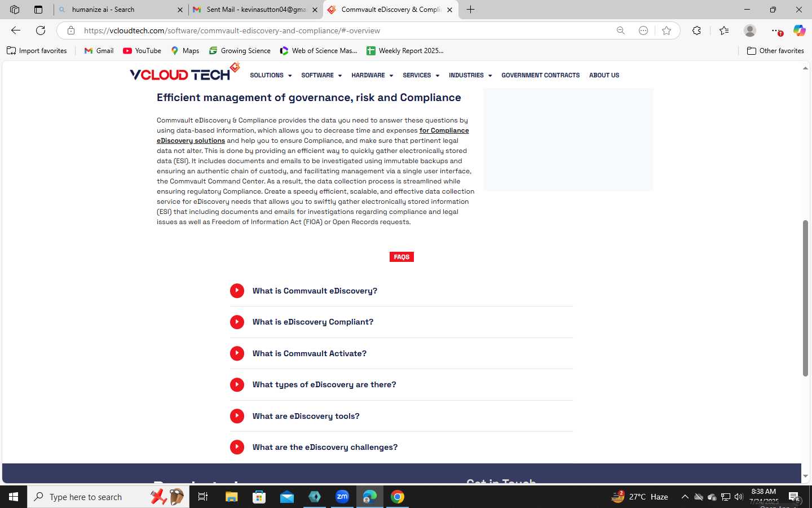Open Zoom from the taskbar
Image resolution: width=812 pixels, height=508 pixels.
(x=342, y=497)
